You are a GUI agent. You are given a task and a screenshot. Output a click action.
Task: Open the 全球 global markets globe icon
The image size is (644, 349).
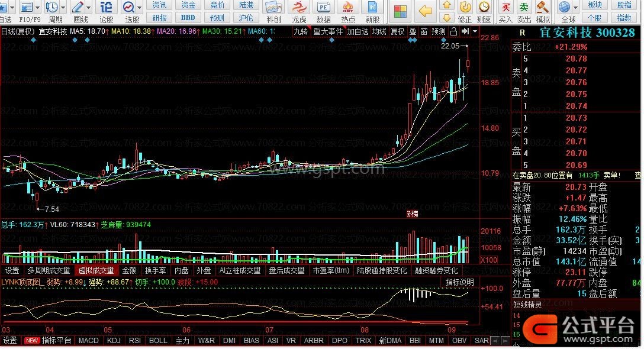point(564,7)
